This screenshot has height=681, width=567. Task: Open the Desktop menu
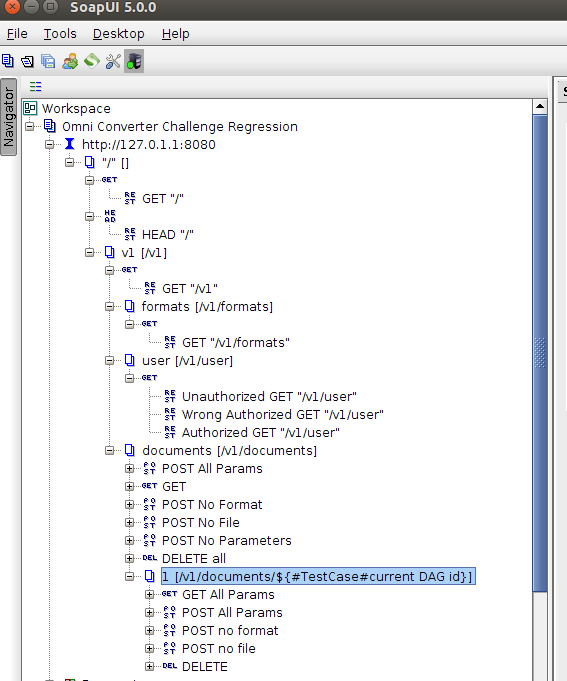[x=119, y=34]
